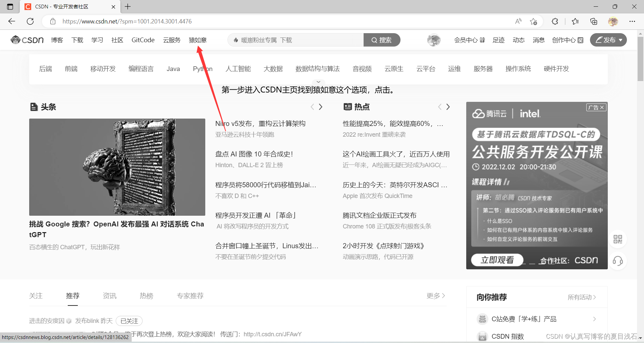Open 下载 in the top navigation
The width and height of the screenshot is (644, 343).
coord(77,40)
